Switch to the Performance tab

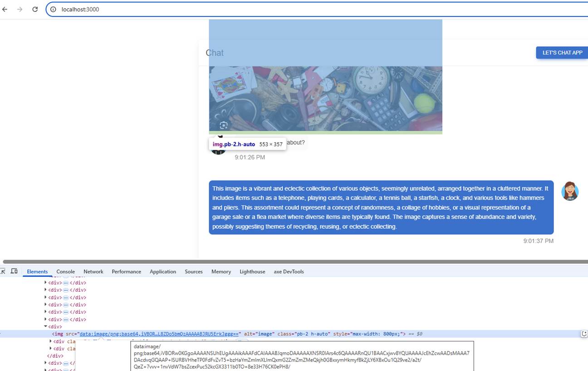point(126,272)
